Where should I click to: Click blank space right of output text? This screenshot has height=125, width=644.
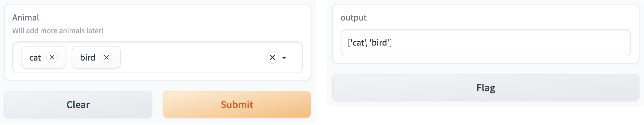click(x=511, y=43)
